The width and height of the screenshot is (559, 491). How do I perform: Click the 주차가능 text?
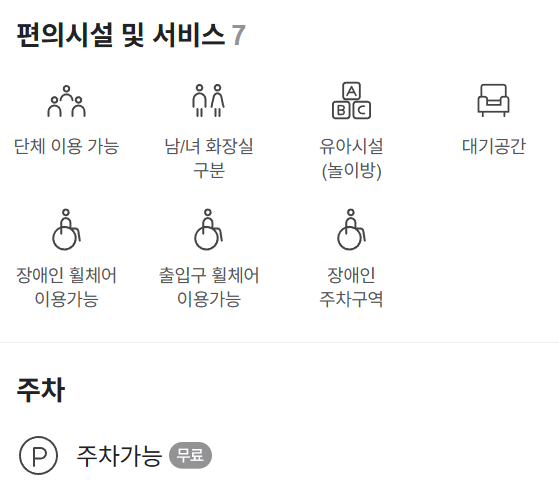pyautogui.click(x=119, y=456)
